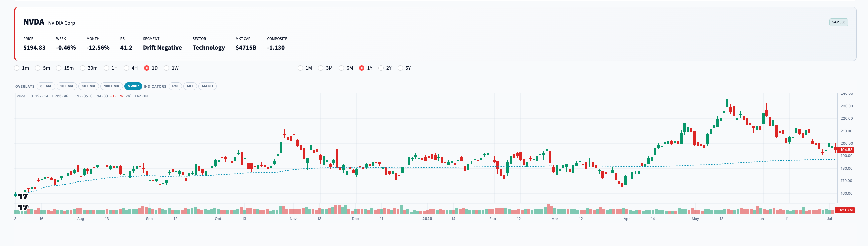Click the 180.00 price axis label
The image size is (868, 246).
pyautogui.click(x=847, y=168)
